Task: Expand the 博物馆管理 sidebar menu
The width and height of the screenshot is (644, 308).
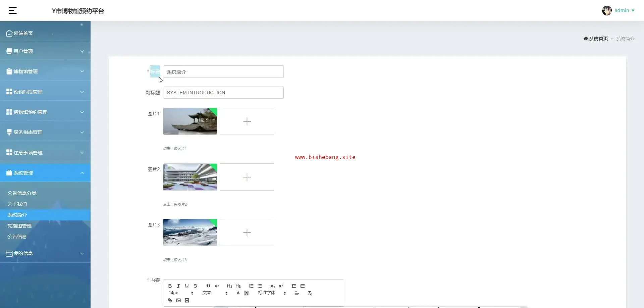Action: click(45, 71)
